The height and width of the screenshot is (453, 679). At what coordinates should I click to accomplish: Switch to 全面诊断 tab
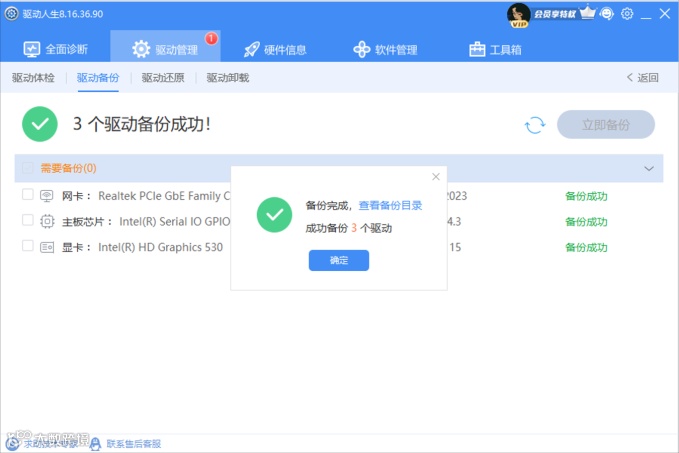(x=55, y=49)
